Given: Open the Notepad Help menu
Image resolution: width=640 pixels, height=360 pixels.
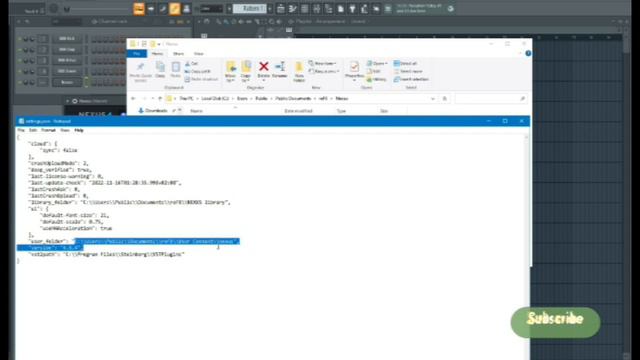Looking at the screenshot, I should 79,130.
